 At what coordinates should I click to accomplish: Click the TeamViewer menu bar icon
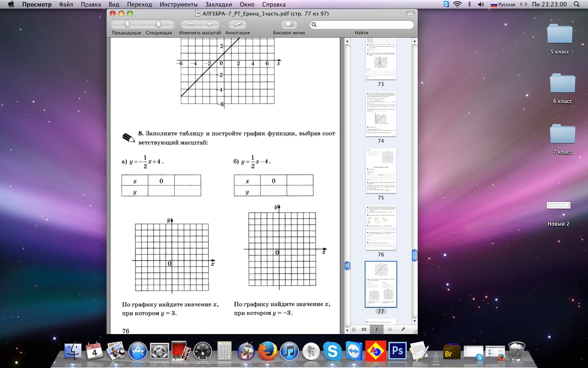coord(446,4)
